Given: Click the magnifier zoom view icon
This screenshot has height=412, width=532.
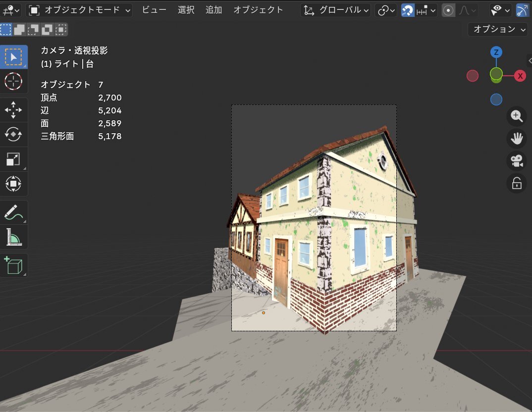Looking at the screenshot, I should tap(517, 116).
